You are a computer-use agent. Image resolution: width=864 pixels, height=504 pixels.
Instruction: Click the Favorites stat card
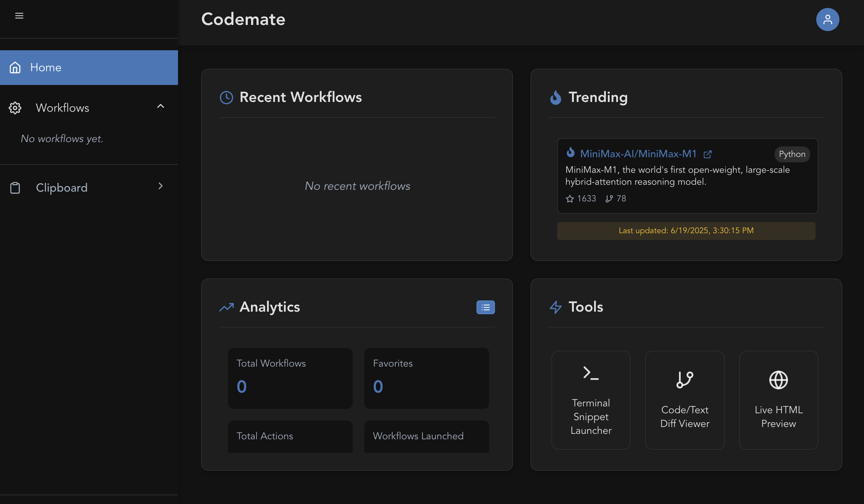tap(426, 378)
